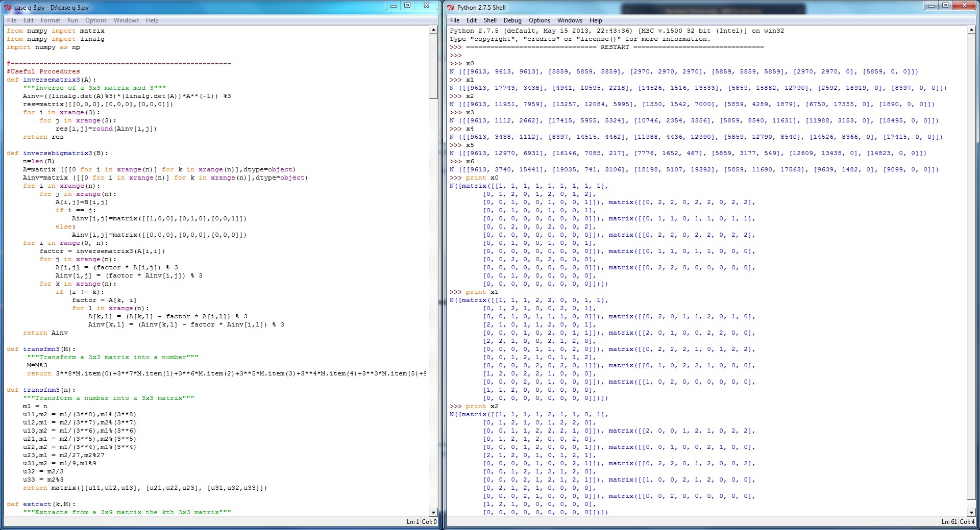Expand the File menu in the editor

pos(12,20)
